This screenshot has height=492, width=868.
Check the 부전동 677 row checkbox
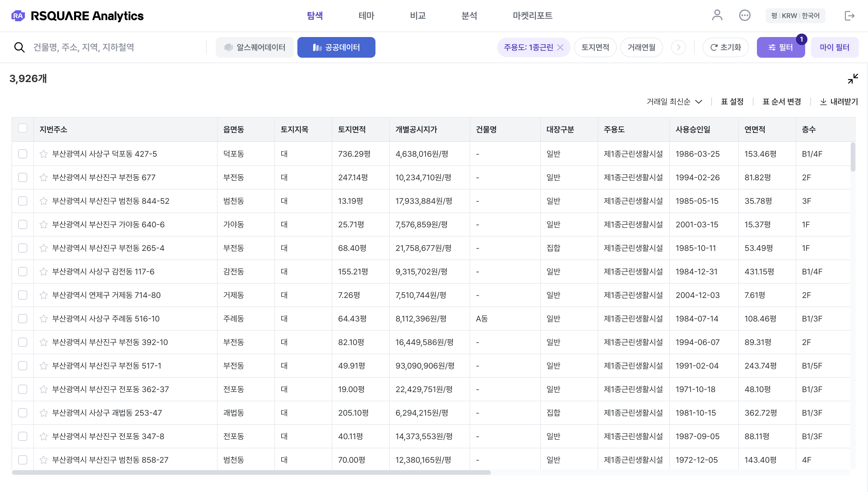[23, 178]
